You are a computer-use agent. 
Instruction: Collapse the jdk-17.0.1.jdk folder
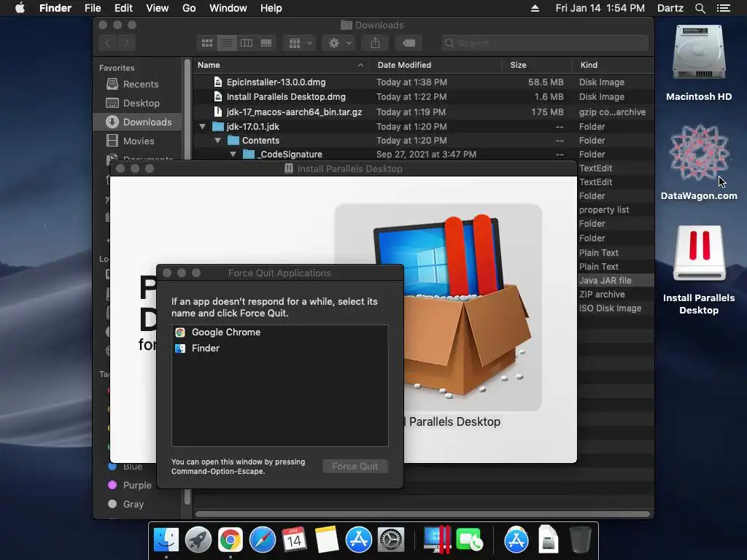click(x=203, y=127)
